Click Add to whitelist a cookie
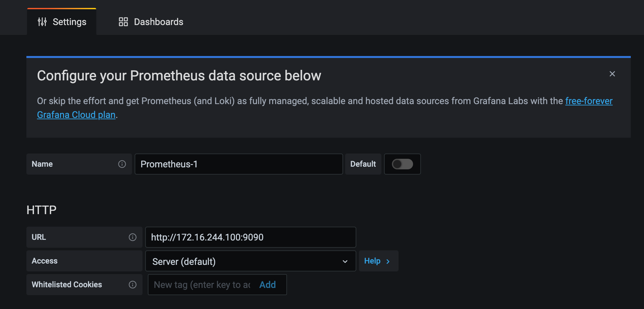This screenshot has width=644, height=309. tap(267, 285)
